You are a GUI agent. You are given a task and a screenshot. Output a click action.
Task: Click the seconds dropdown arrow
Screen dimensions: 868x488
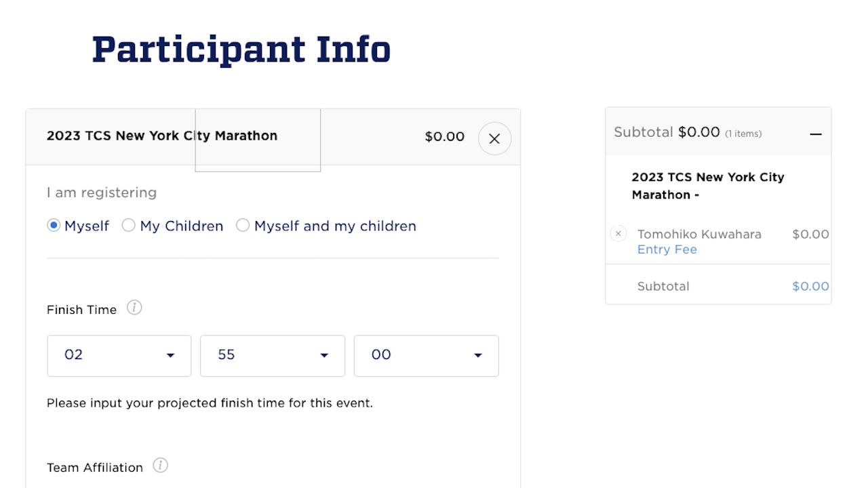[x=478, y=356]
